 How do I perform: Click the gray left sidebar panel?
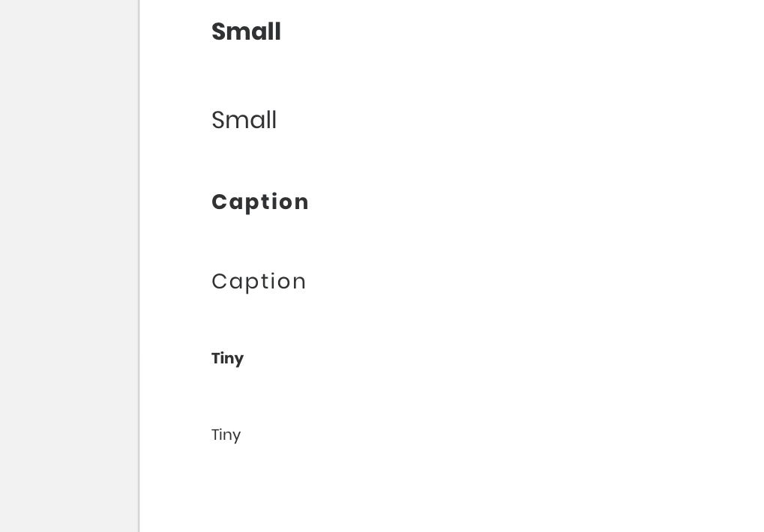pos(69,266)
